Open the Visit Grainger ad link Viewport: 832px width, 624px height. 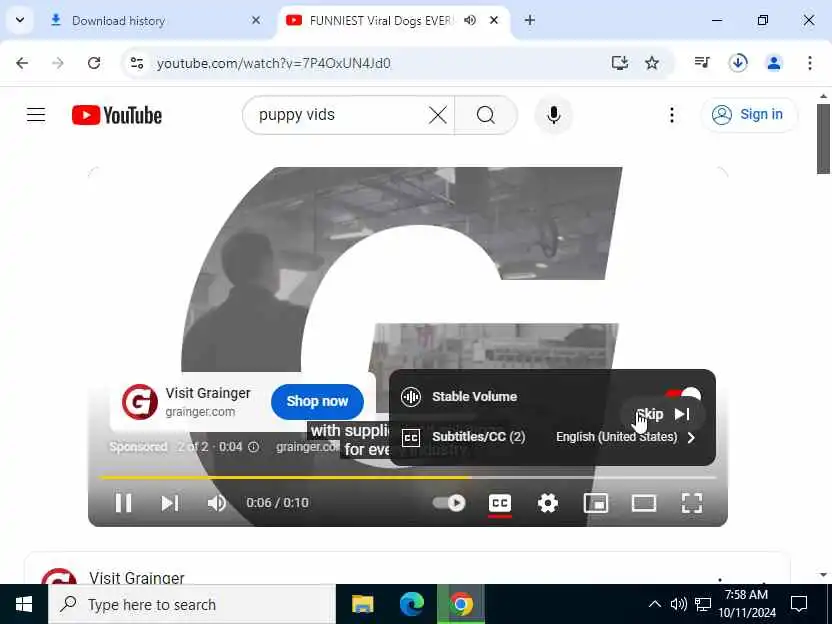point(208,393)
